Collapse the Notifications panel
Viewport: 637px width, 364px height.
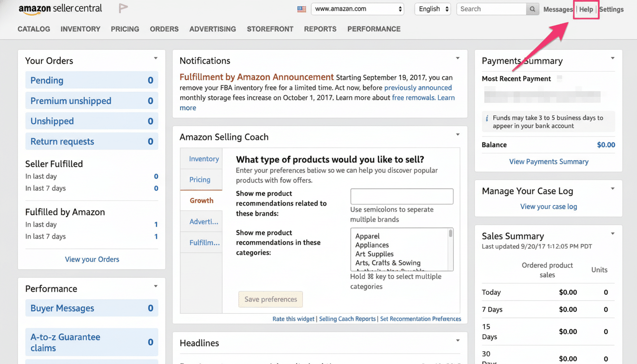pos(457,58)
